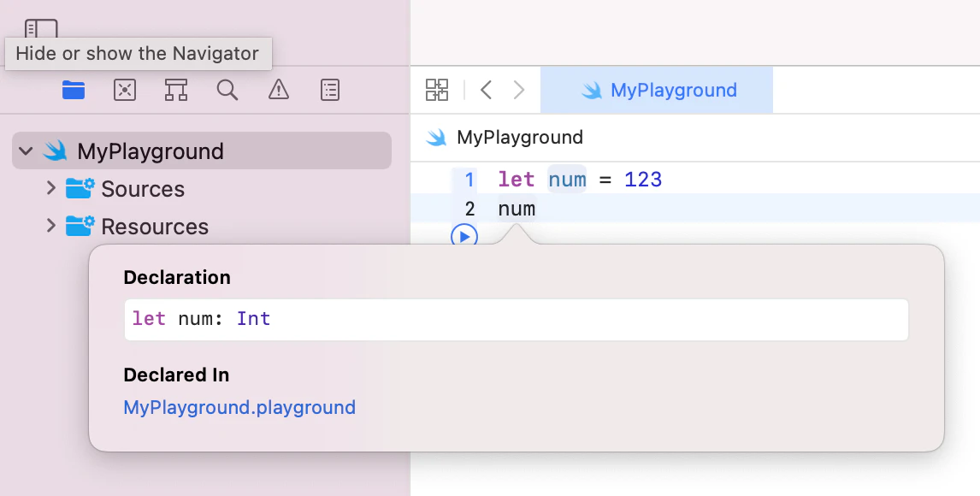Collapse the MyPlayground tree root

coord(26,151)
